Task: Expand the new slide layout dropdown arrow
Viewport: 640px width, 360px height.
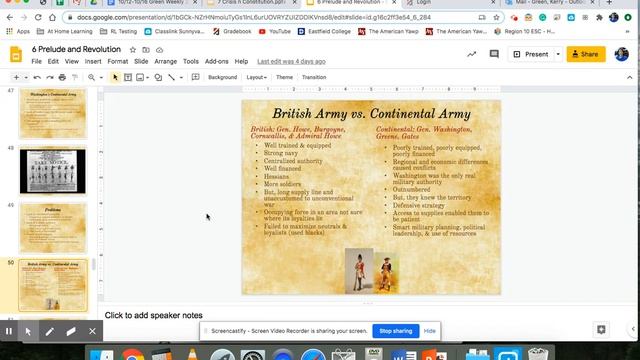Action: 26,78
